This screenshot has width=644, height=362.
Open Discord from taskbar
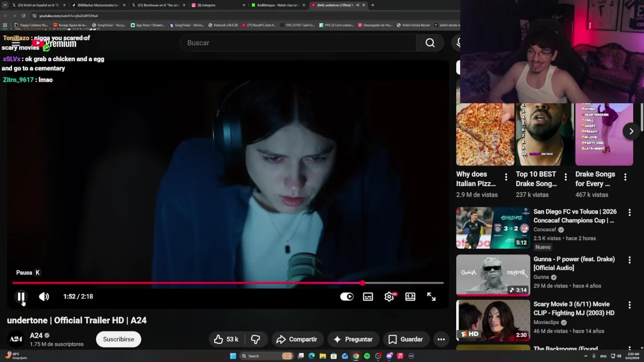pos(389,356)
